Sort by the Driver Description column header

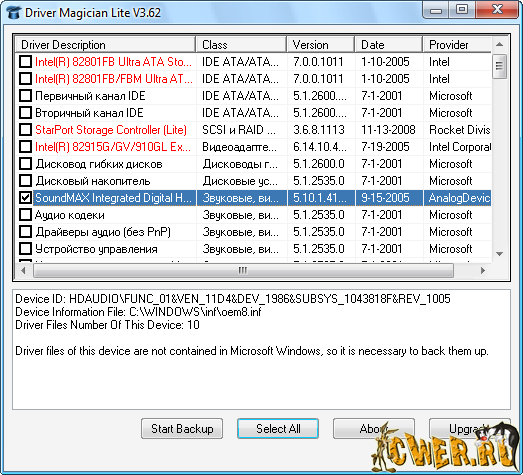(105, 45)
